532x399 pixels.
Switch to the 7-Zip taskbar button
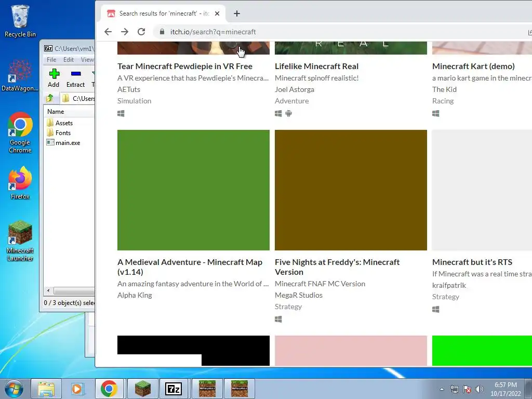(x=174, y=389)
